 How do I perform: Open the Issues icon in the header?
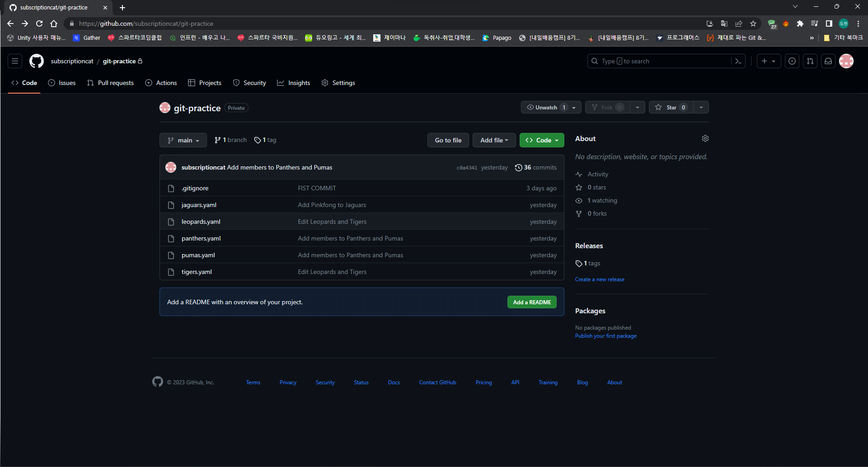click(x=792, y=61)
